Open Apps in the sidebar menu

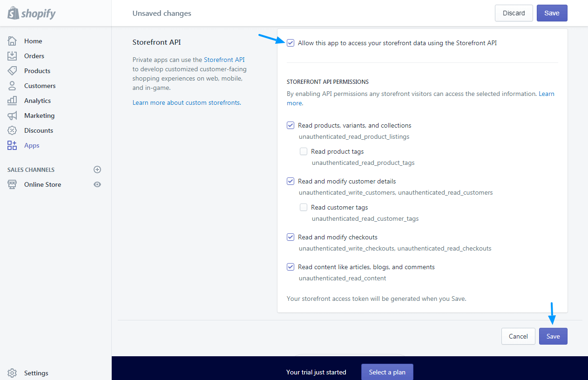pyautogui.click(x=32, y=145)
